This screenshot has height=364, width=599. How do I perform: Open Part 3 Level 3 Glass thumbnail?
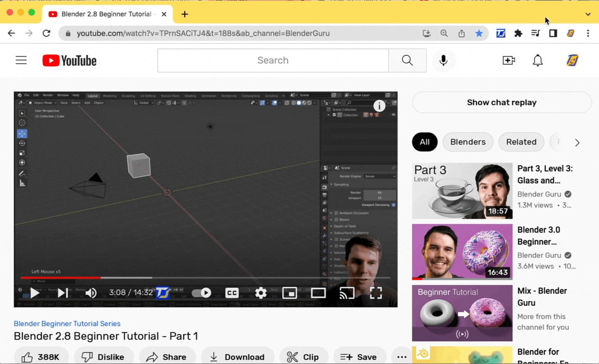462,191
